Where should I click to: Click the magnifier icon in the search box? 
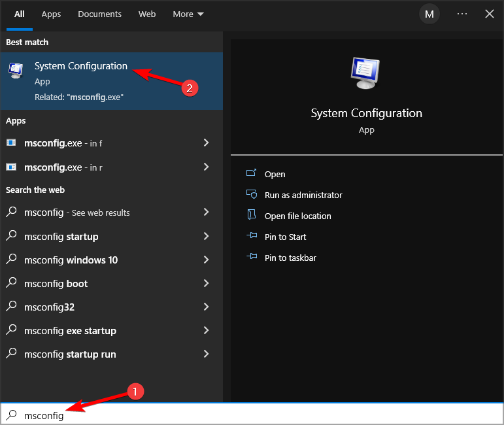pos(12,415)
